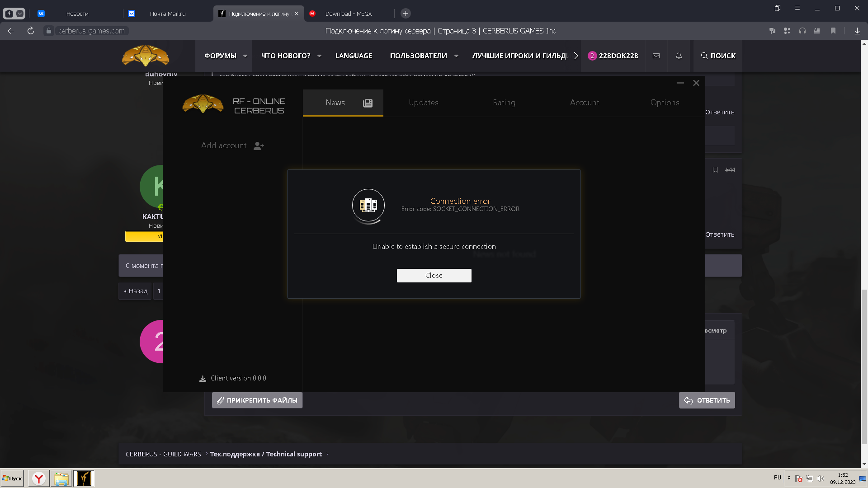The height and width of the screenshot is (488, 868).
Task: Click ПРИКРЕПИТЬ ФАЙЛЫ attach button
Action: click(257, 400)
